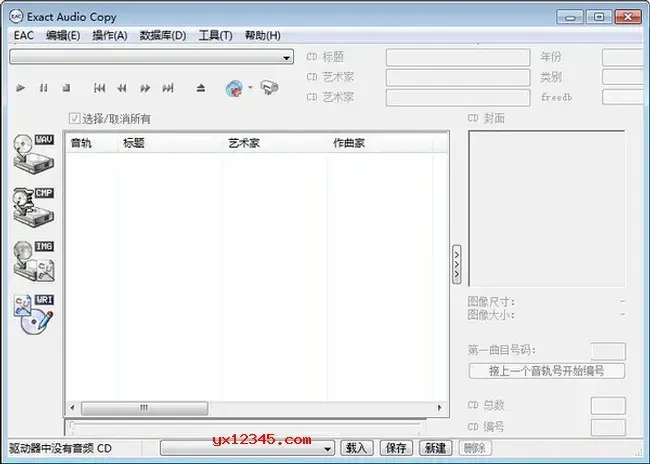Click the CD 总数 input field
The image size is (650, 464).
tap(608, 406)
